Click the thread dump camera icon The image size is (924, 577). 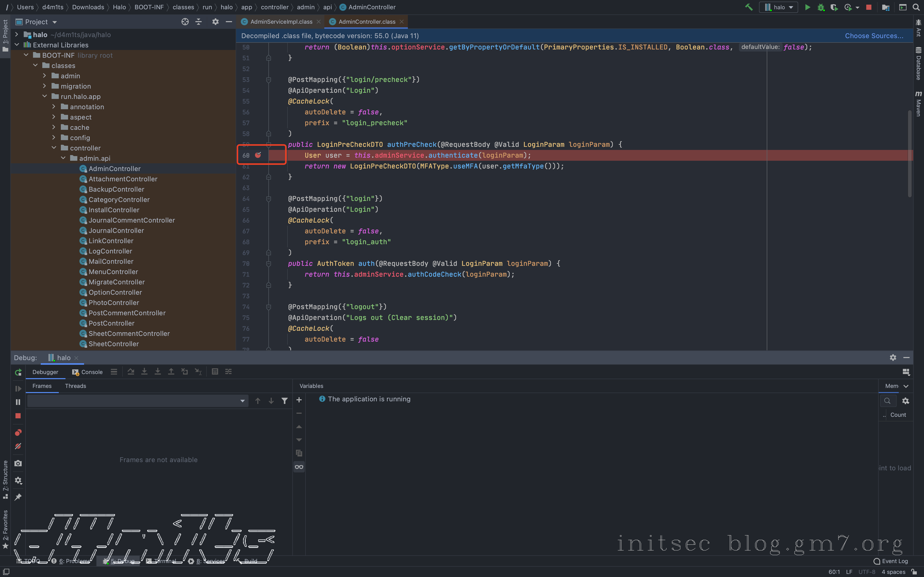[18, 463]
